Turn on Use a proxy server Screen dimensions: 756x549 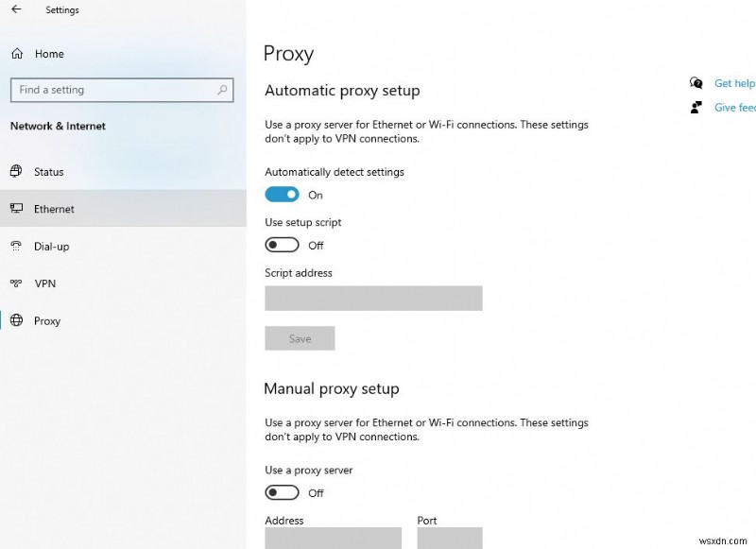(x=283, y=492)
